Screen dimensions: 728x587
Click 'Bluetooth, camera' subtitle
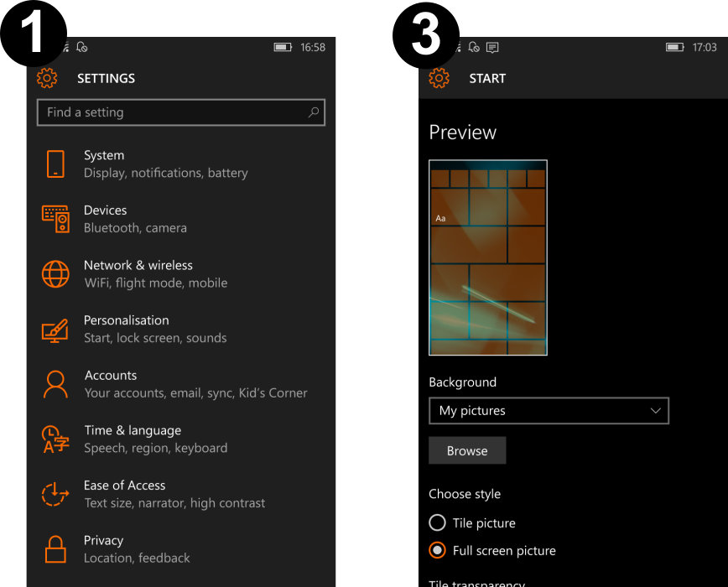pos(135,228)
